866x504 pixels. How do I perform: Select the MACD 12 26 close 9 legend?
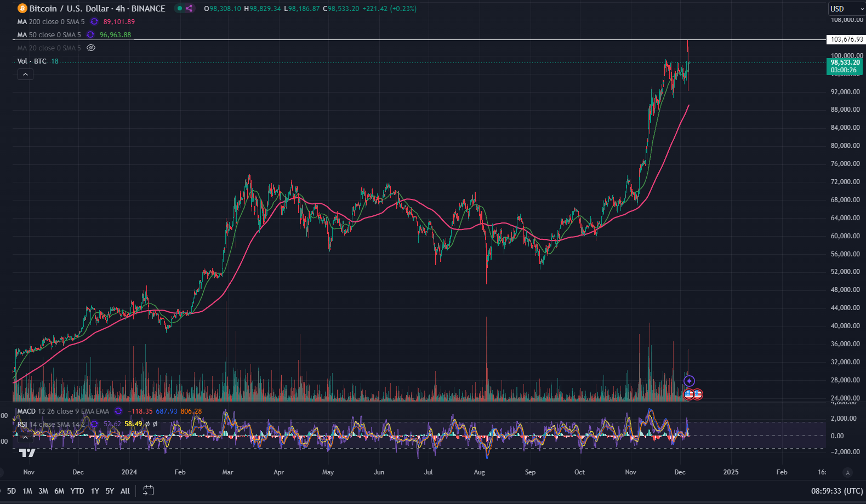point(63,411)
